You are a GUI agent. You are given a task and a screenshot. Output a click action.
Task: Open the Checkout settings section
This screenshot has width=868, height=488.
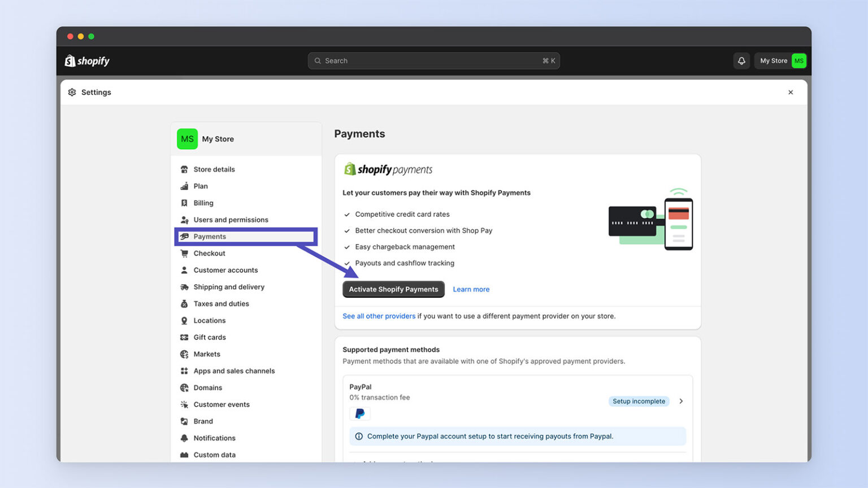click(209, 253)
